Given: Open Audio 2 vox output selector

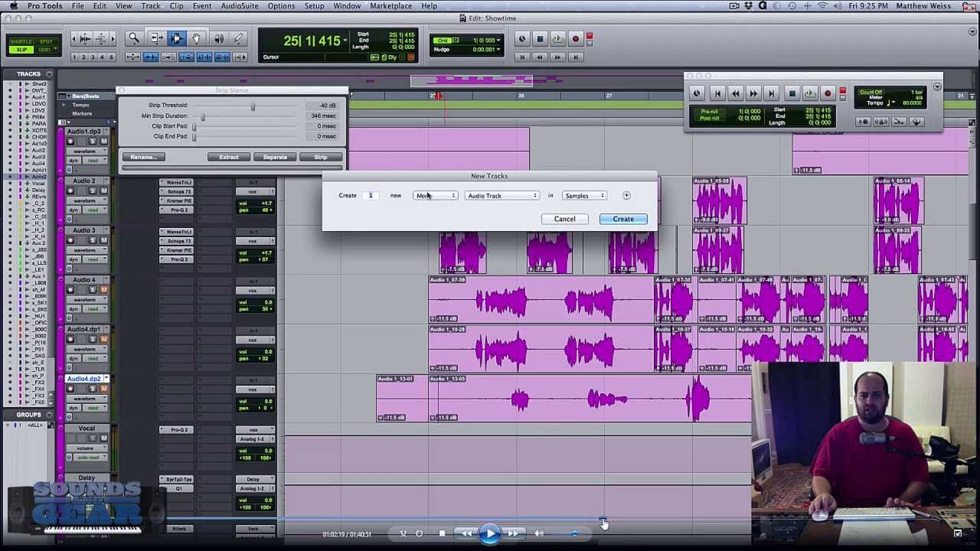Looking at the screenshot, I should (x=254, y=191).
